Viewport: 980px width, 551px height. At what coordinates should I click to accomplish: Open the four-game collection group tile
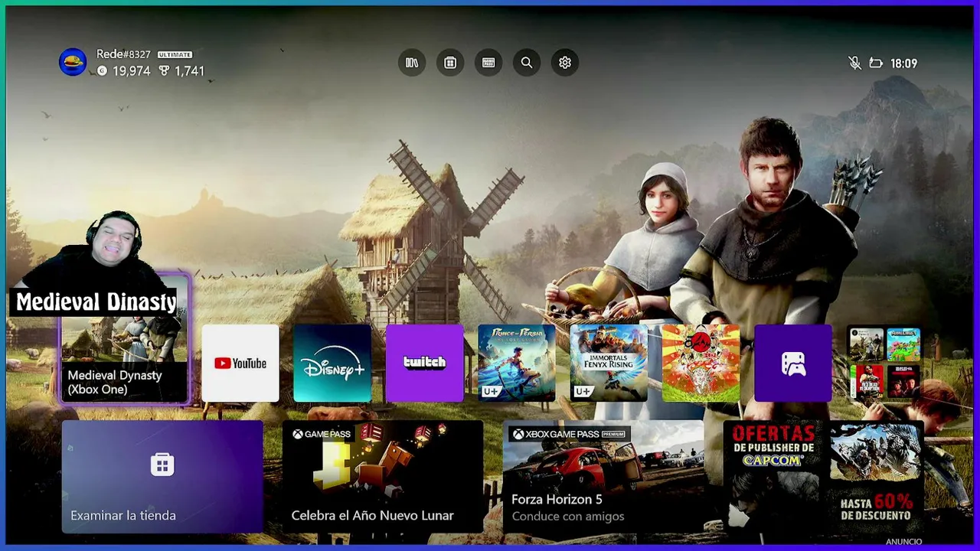[885, 364]
